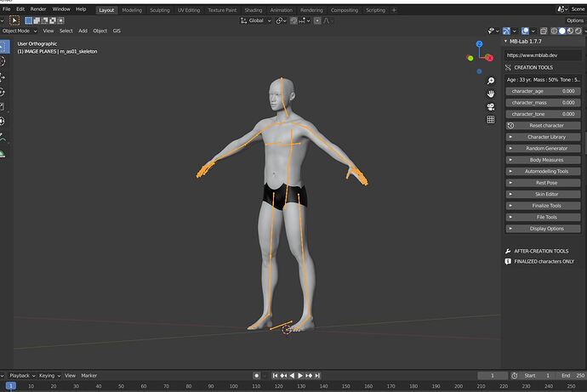Open the snapping options dropdown
This screenshot has width=587, height=392.
tap(305, 20)
